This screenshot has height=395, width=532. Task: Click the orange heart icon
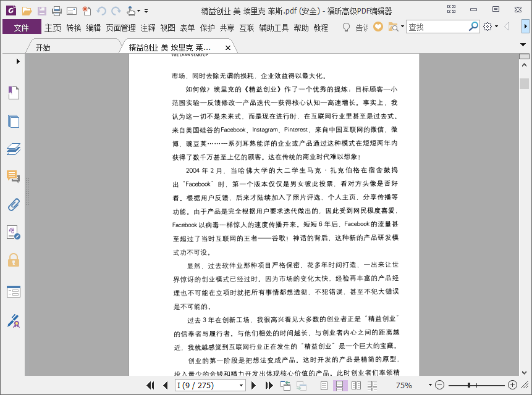[x=378, y=27]
